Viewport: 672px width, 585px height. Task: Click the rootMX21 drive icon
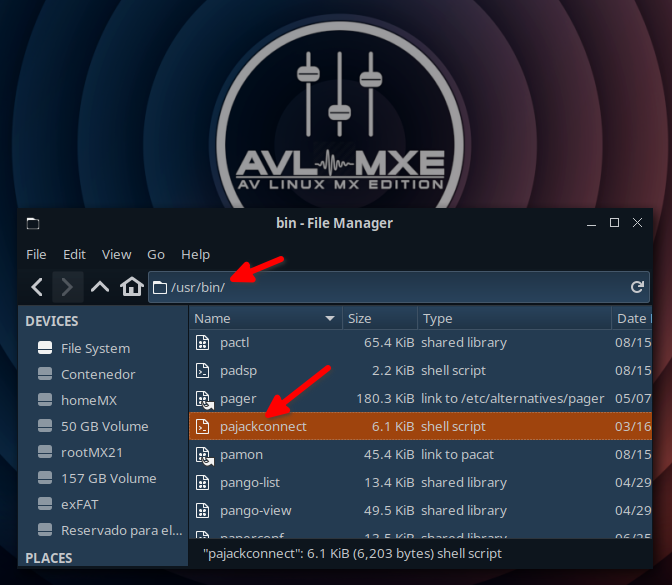pyautogui.click(x=45, y=452)
